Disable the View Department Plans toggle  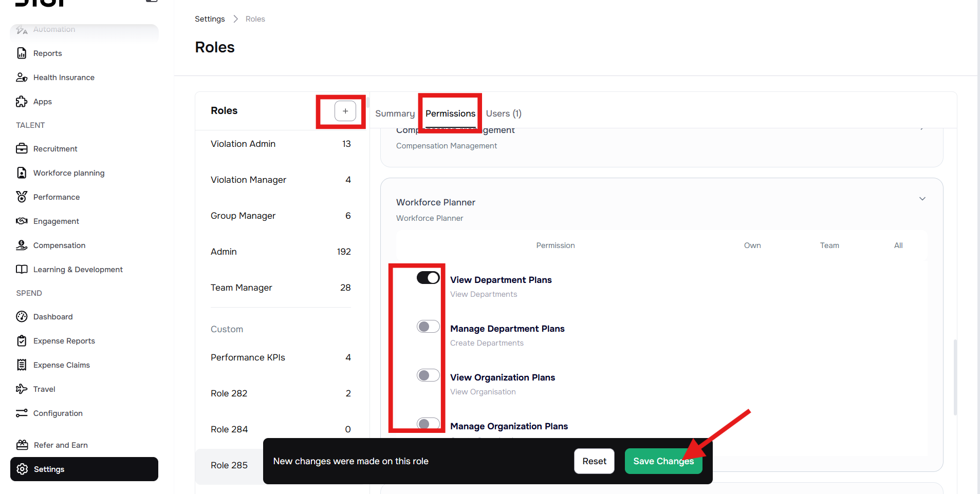click(428, 278)
